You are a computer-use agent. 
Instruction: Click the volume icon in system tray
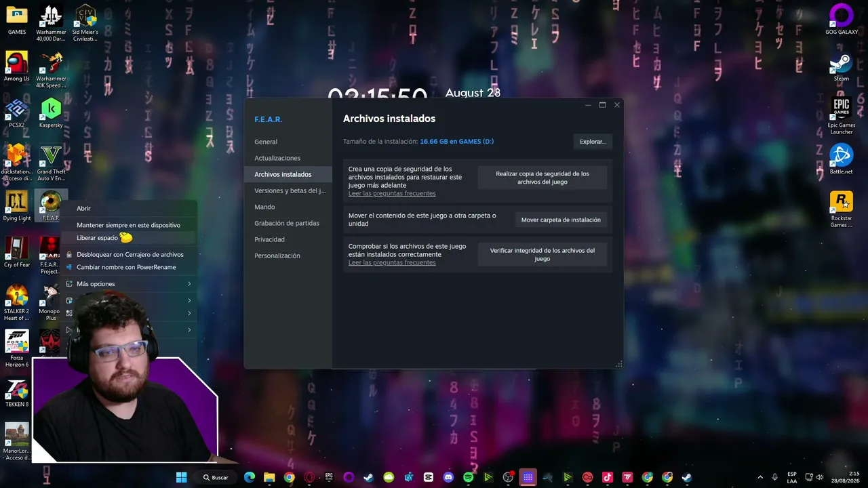point(820,477)
